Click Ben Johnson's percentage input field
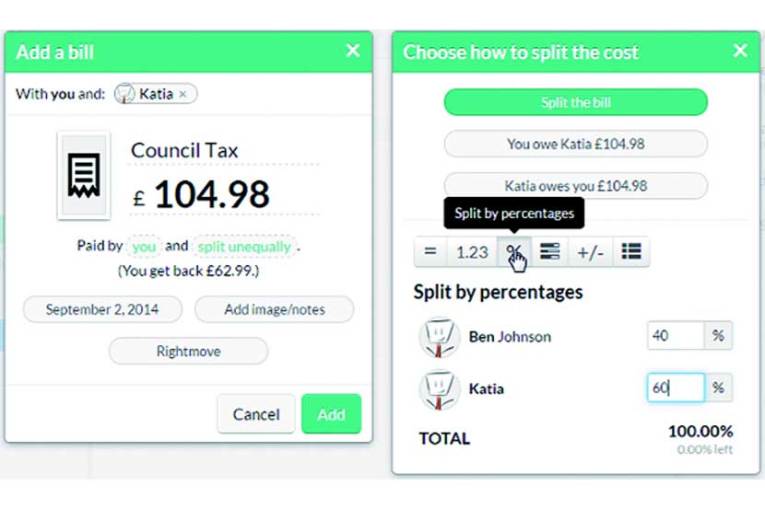Image resolution: width=765 pixels, height=509 pixels. point(676,336)
